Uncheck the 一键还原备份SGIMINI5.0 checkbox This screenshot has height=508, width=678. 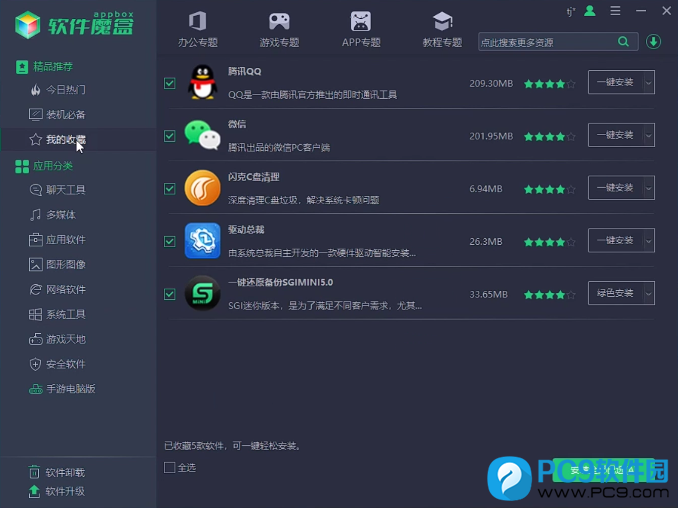[170, 294]
